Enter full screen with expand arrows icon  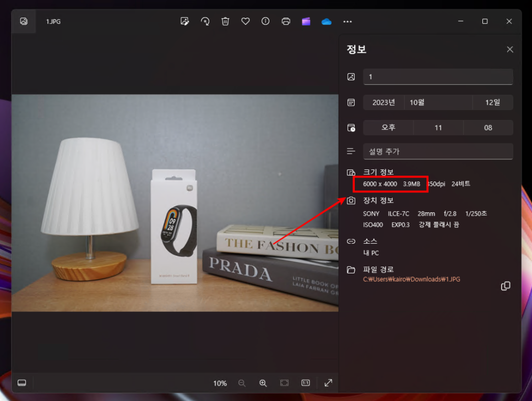[328, 383]
